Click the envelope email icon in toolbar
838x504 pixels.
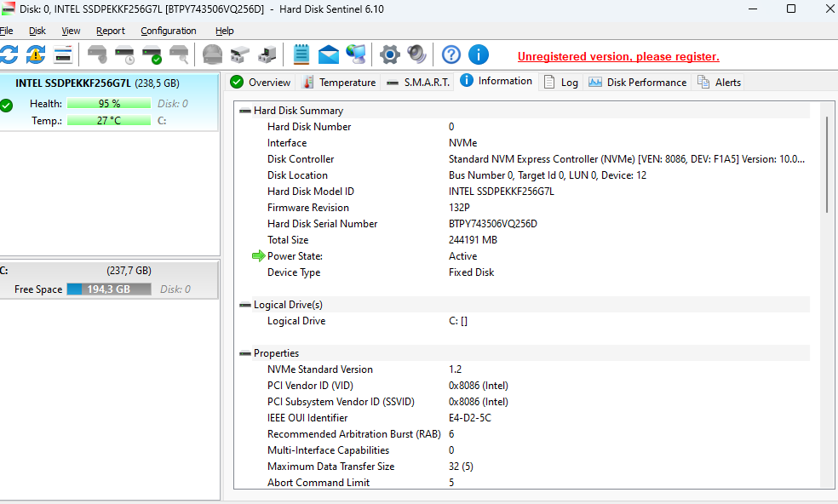[329, 55]
